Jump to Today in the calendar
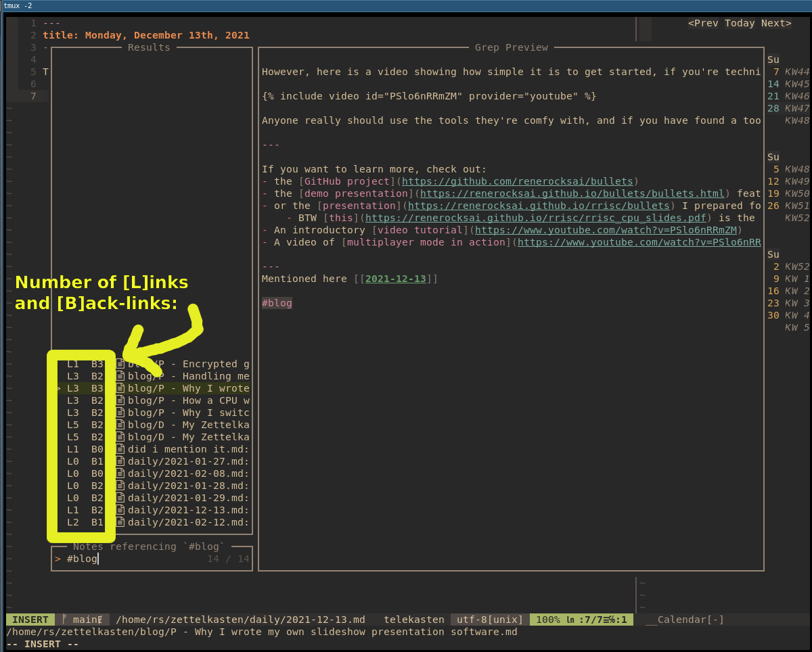This screenshot has height=652, width=812. pyautogui.click(x=740, y=24)
